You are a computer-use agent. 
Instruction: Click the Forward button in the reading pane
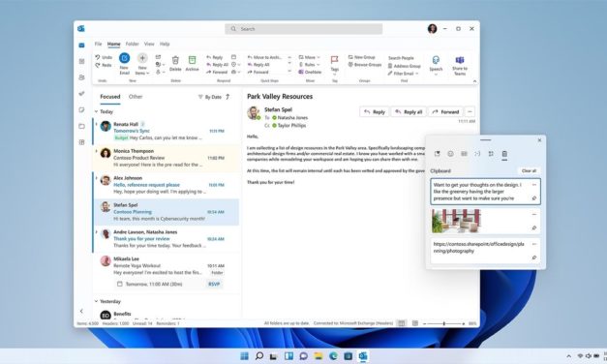[x=445, y=112]
